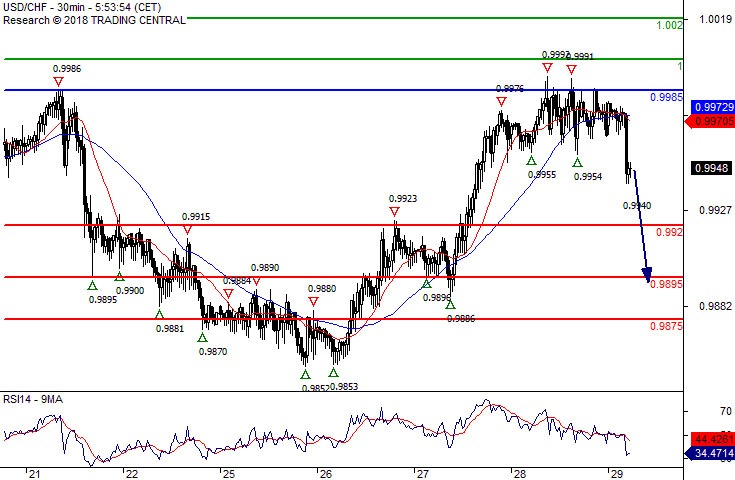Select the 1.0019 price axis value
The image size is (735, 480).
pos(715,19)
